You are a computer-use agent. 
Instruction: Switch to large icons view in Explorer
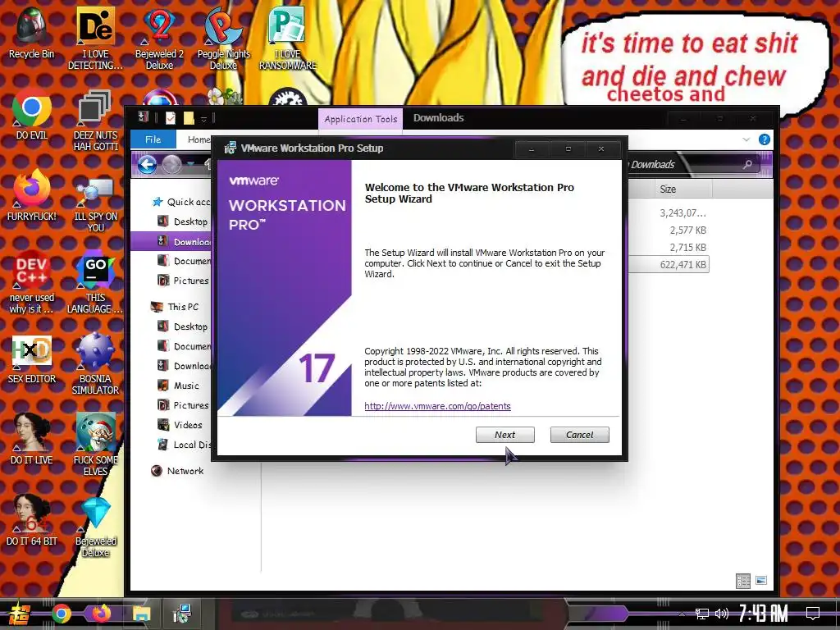click(x=761, y=580)
